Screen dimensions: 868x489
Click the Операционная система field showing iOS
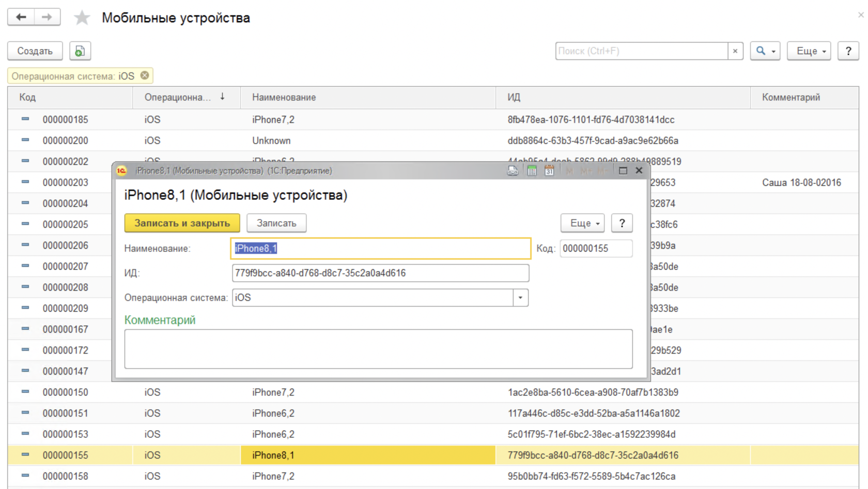373,298
